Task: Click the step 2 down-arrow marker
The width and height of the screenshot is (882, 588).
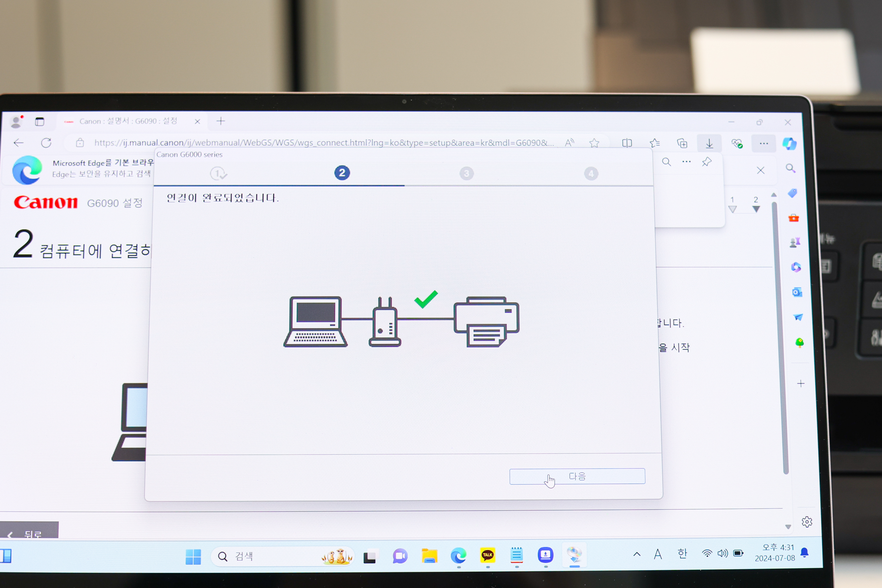Action: 756,209
